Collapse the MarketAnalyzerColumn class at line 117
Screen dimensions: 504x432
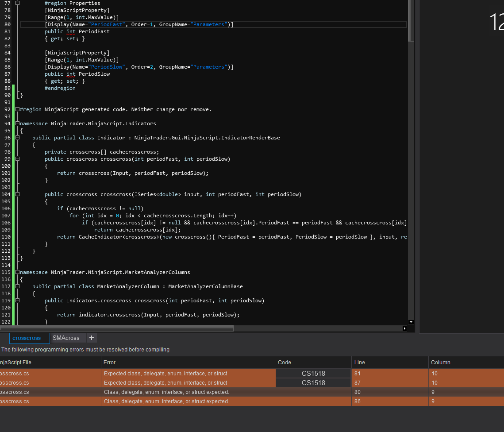18,286
